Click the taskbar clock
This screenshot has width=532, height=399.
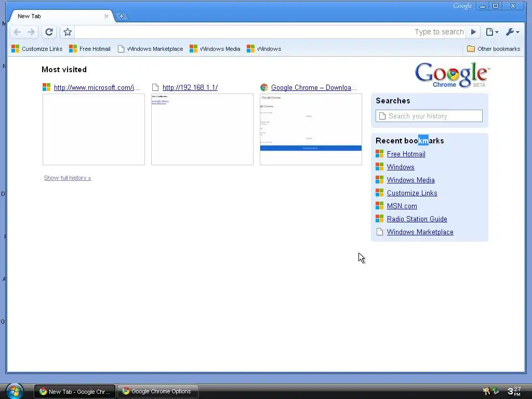point(514,391)
